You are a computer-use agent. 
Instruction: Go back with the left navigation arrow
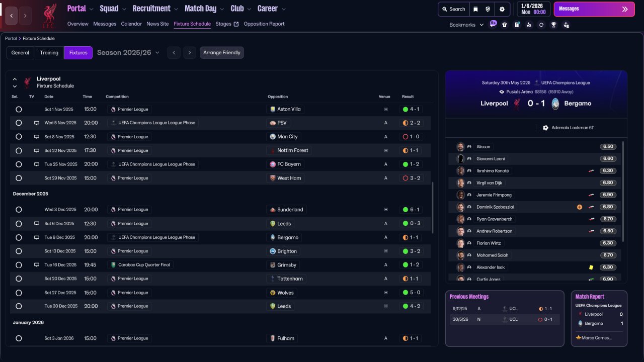12,16
